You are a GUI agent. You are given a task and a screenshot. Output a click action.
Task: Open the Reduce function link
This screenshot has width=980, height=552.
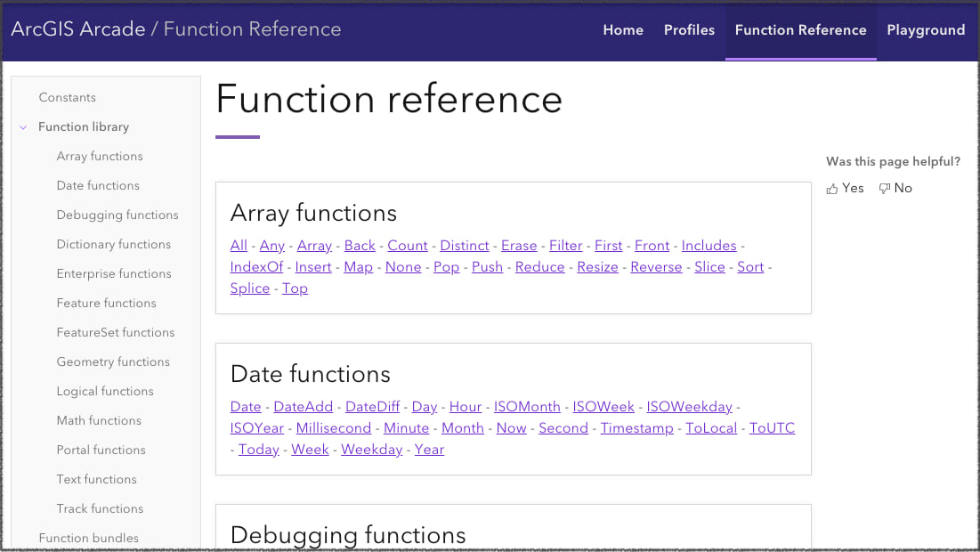[540, 267]
